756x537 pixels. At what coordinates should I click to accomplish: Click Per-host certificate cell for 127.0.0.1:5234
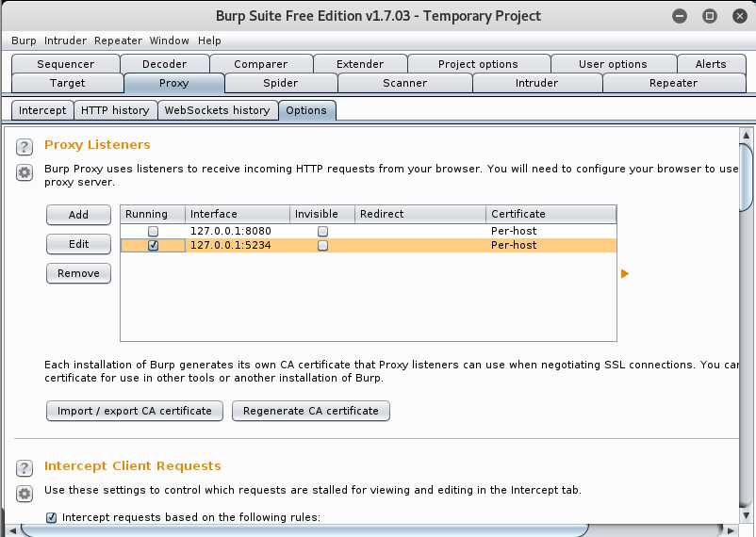point(551,245)
